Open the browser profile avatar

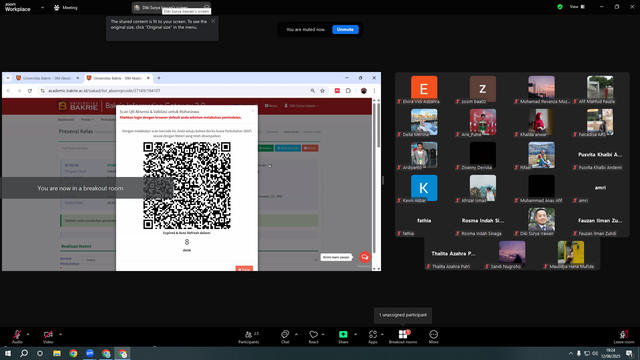coord(364,91)
